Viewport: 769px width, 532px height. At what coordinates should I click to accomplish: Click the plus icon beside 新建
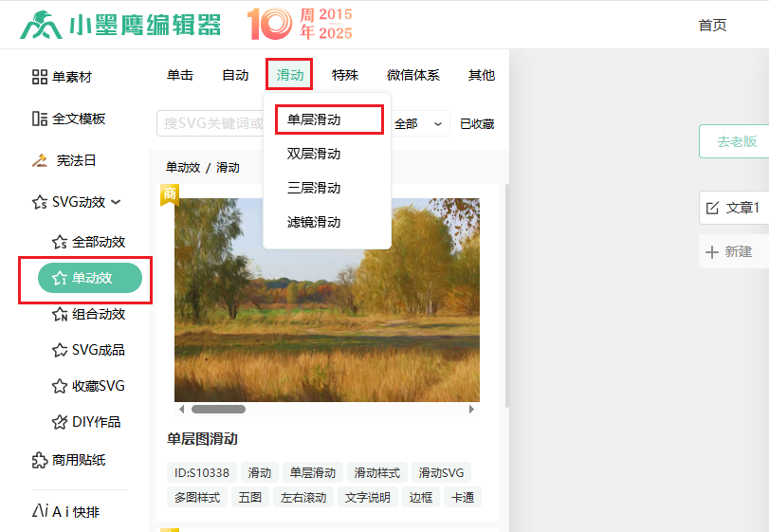tap(711, 252)
